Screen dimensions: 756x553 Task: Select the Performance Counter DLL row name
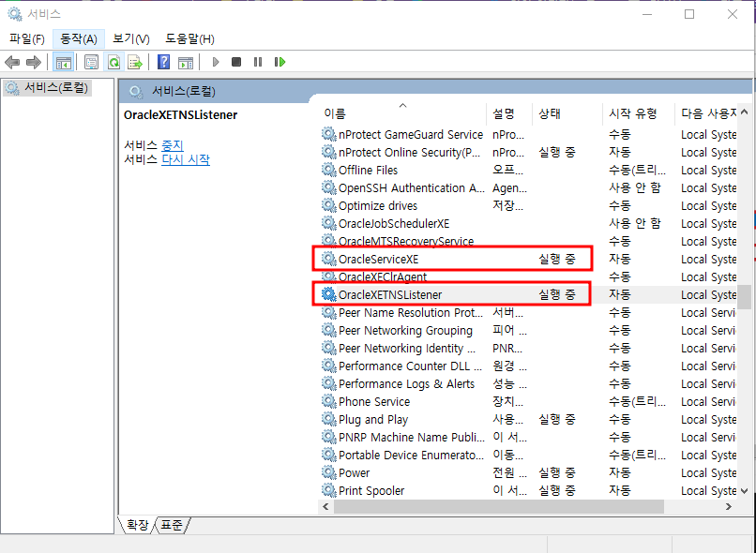[x=410, y=366]
